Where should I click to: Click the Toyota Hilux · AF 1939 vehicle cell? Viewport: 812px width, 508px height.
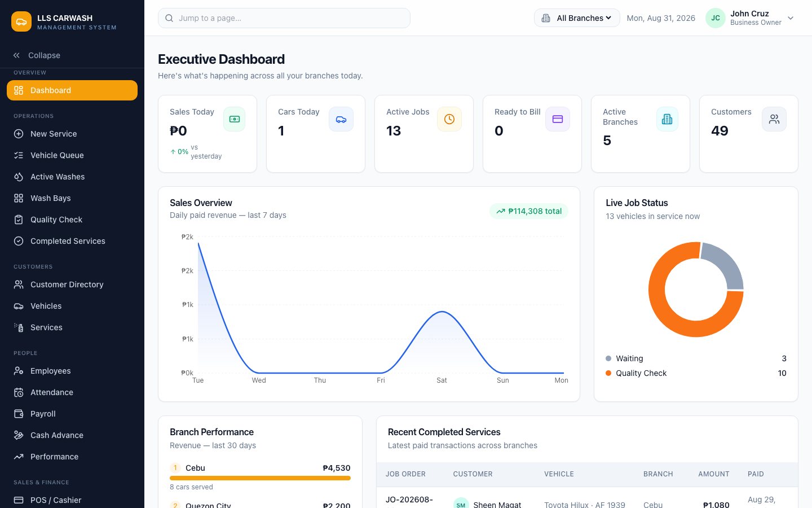point(585,505)
